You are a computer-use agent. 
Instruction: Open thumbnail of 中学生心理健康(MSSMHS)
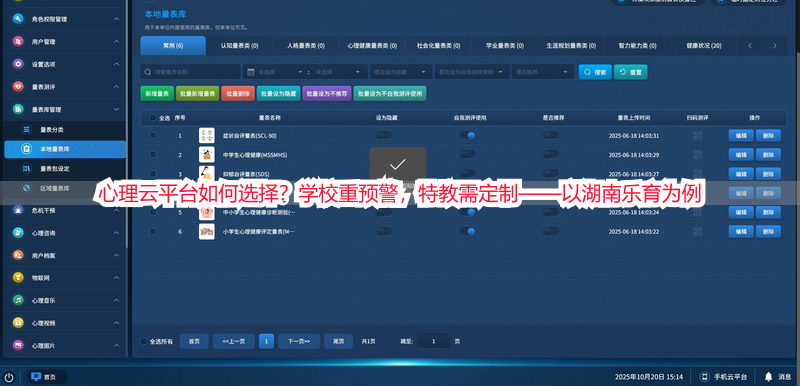pos(207,155)
